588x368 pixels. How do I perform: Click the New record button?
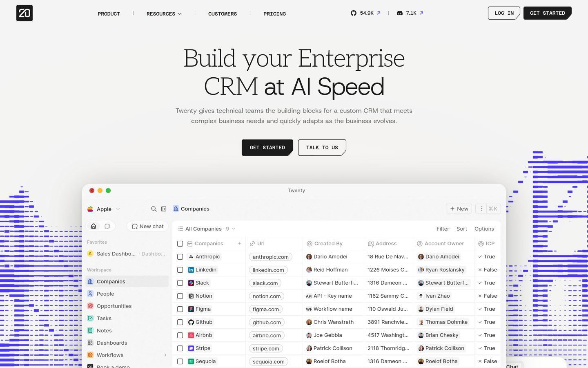(459, 209)
